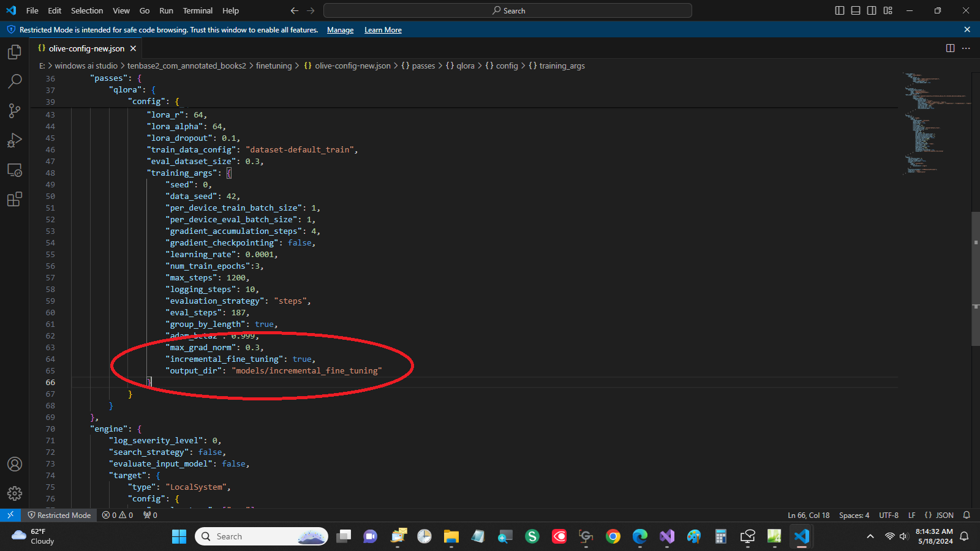Open the qlora breadcrumb dropdown
The height and width of the screenshot is (551, 980).
466,66
